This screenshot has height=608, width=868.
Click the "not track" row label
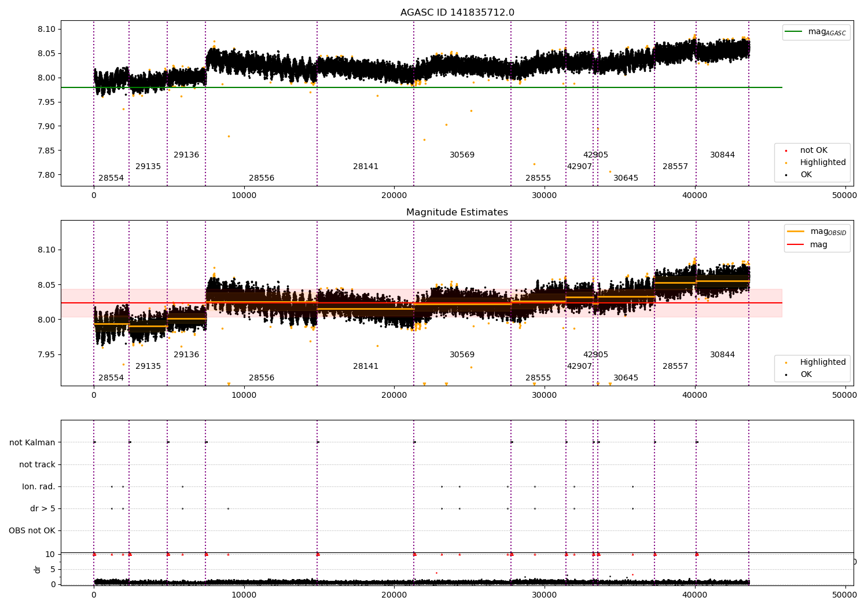(37, 464)
